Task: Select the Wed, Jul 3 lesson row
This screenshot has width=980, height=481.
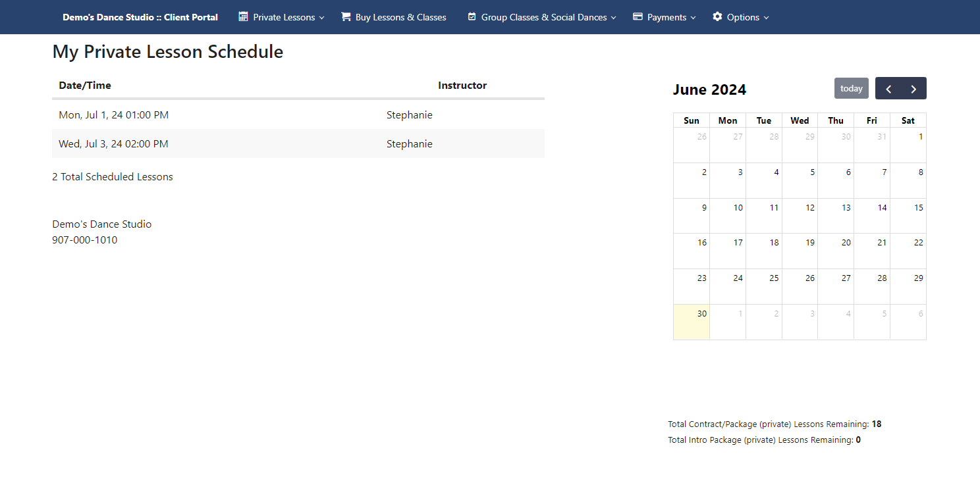Action: point(298,143)
